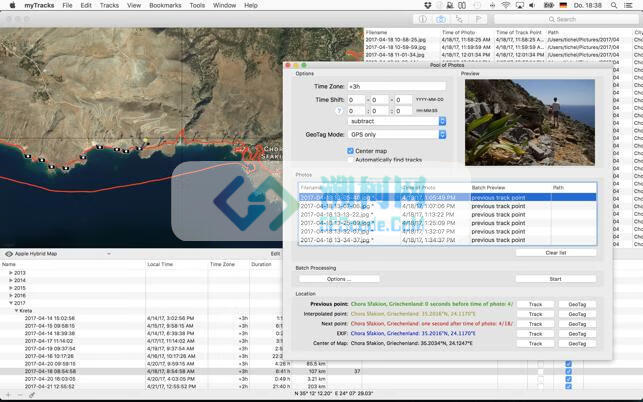Tick the empty checkbox in the 107 km row

(x=540, y=372)
